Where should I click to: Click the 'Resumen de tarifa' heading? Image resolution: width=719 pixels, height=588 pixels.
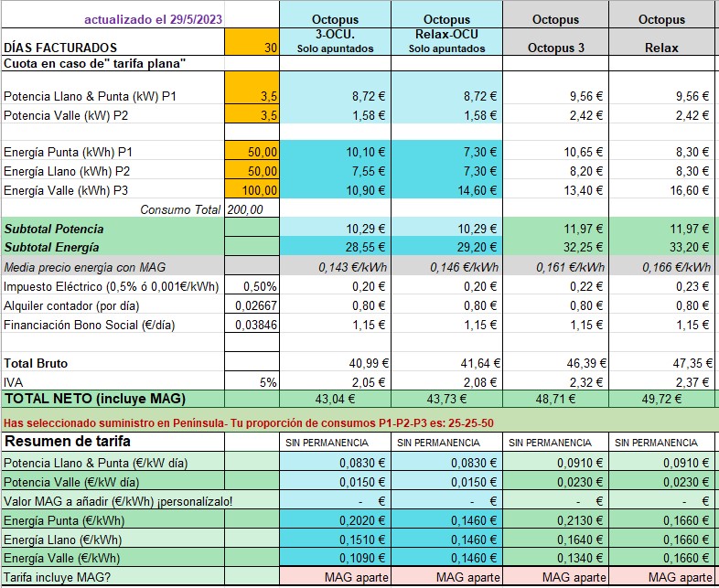[x=67, y=441]
